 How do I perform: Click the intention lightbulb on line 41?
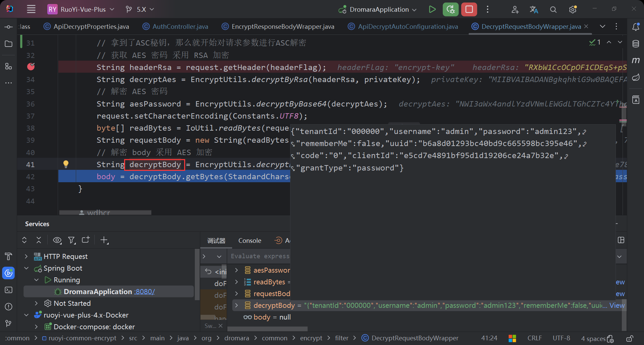pos(66,164)
